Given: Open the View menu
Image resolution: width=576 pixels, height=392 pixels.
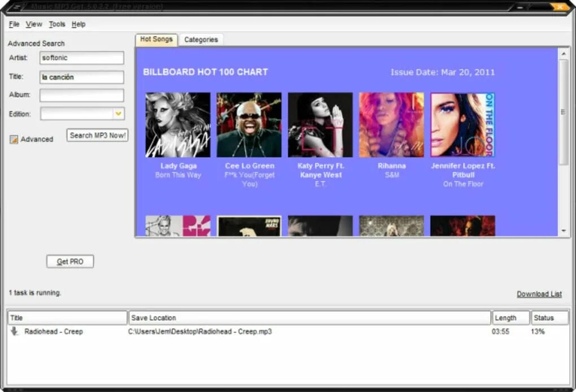Looking at the screenshot, I should (34, 24).
